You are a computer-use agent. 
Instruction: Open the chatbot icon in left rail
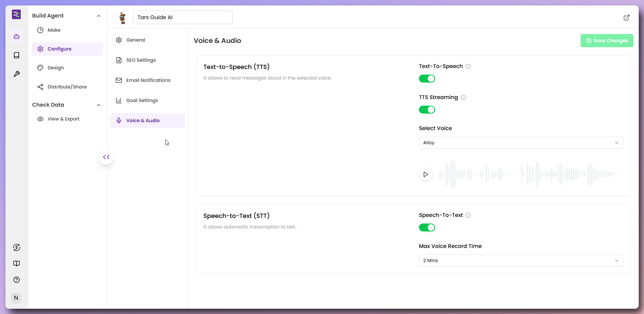tap(16, 36)
